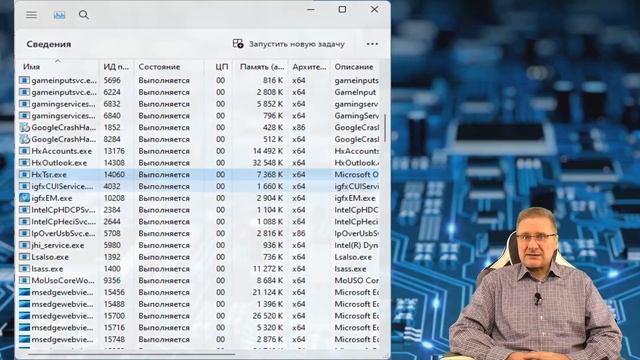
Task: Click PID value 14060
Action: pyautogui.click(x=114, y=175)
